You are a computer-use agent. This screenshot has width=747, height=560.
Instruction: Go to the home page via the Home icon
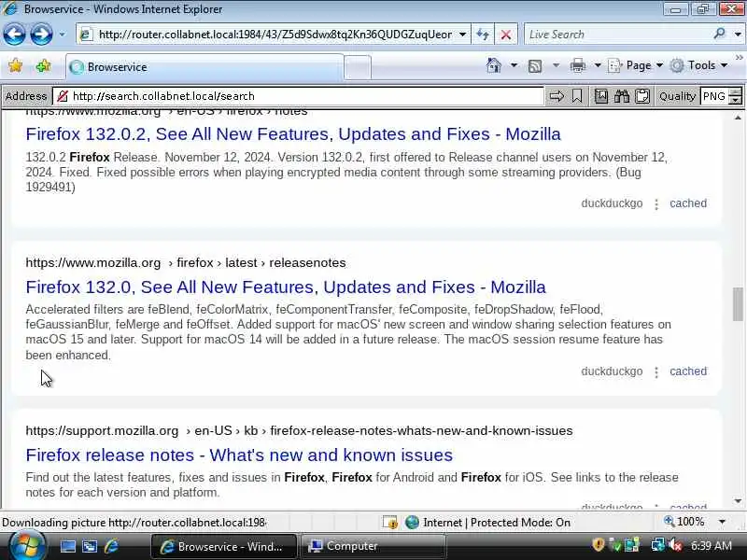click(494, 65)
